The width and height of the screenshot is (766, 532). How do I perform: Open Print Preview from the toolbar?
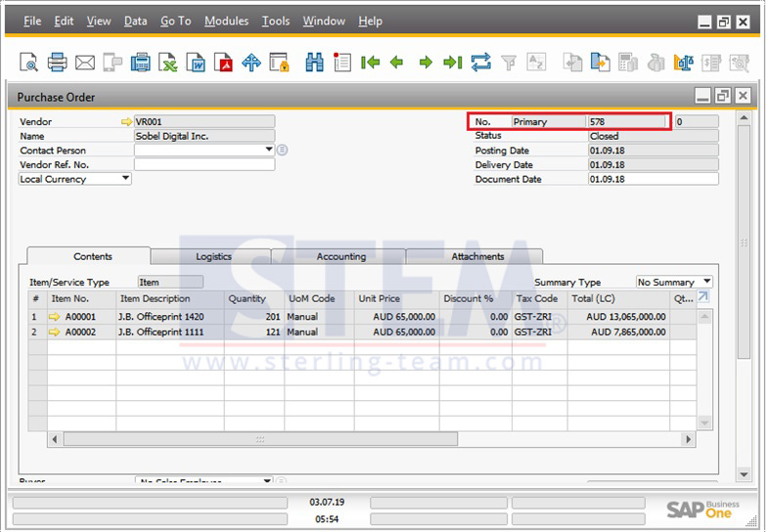(x=28, y=63)
